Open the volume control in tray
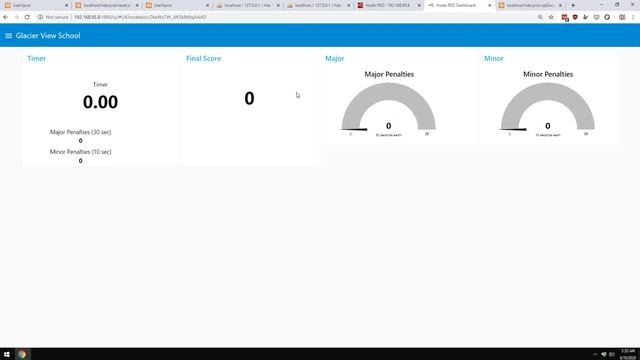The height and width of the screenshot is (360, 640). [611, 354]
